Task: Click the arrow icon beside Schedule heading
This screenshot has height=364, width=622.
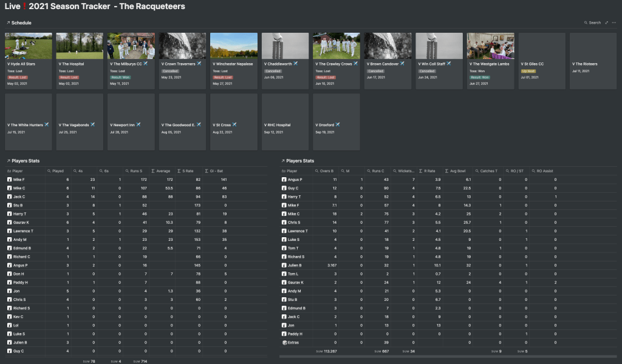Action: tap(8, 23)
